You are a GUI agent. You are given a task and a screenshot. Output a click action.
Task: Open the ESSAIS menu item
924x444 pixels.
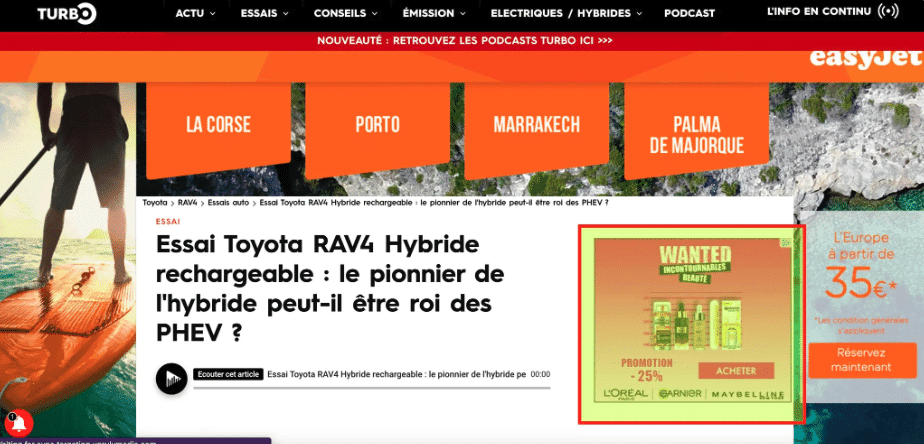click(259, 13)
